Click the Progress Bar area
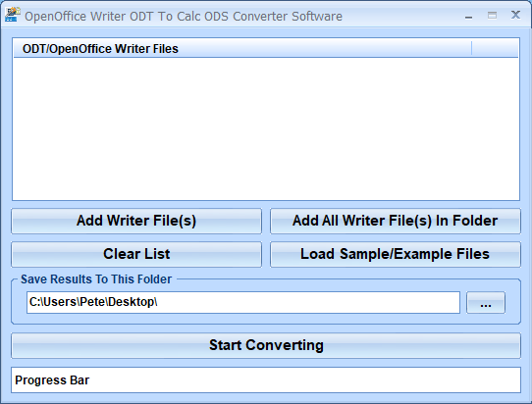532x404 pixels. 266,379
